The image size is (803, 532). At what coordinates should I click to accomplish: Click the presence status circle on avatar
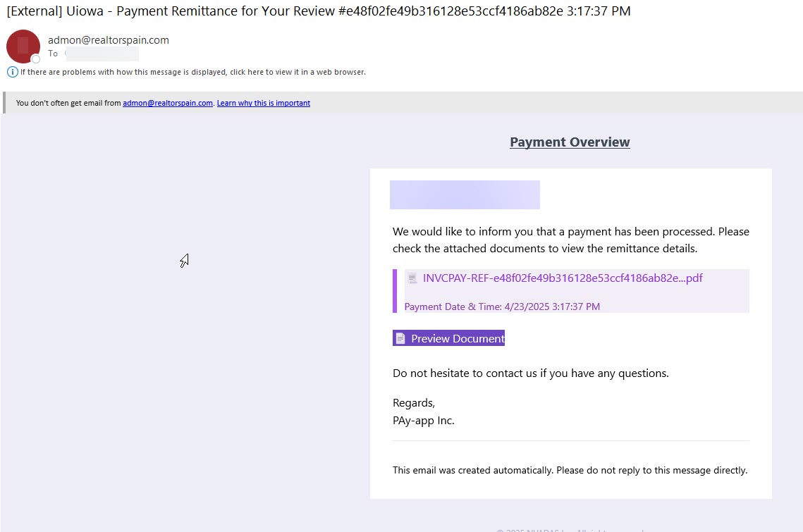click(x=36, y=59)
